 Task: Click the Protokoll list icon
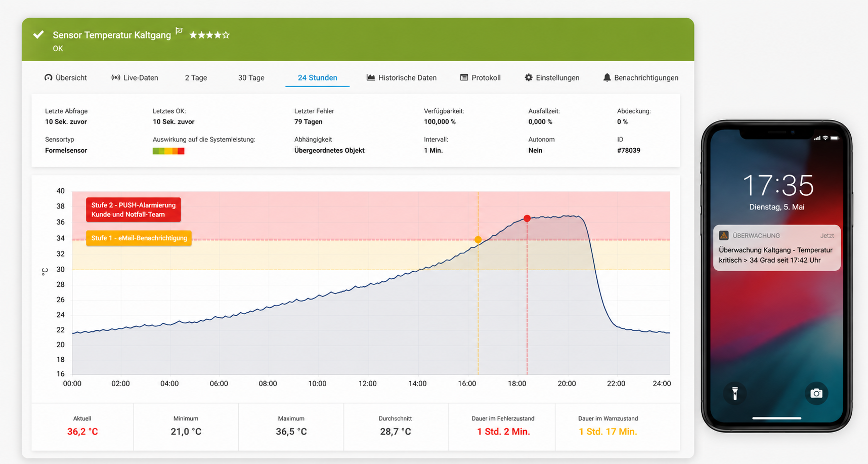point(464,77)
